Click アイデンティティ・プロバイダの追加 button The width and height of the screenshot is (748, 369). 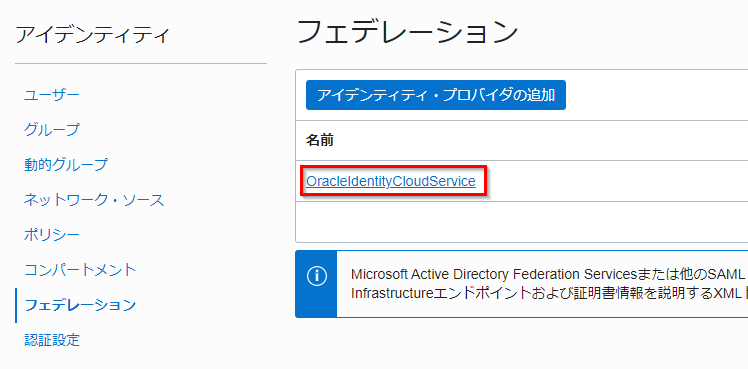(436, 95)
